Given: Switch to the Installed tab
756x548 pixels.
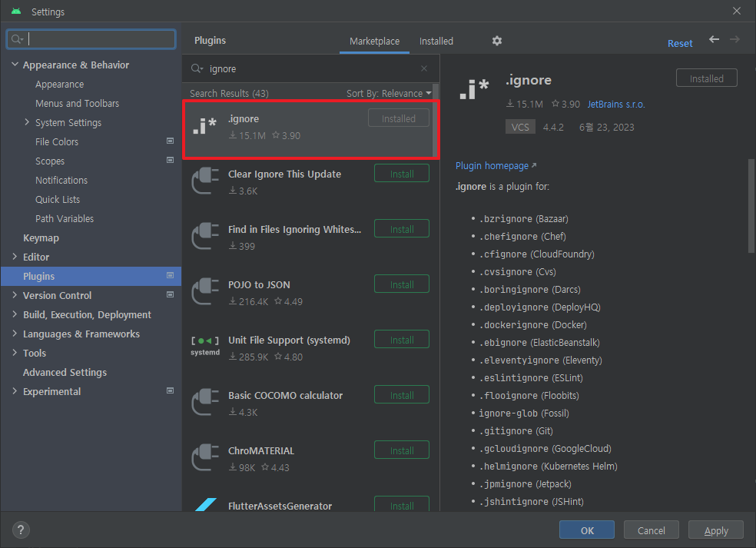Looking at the screenshot, I should tap(436, 41).
